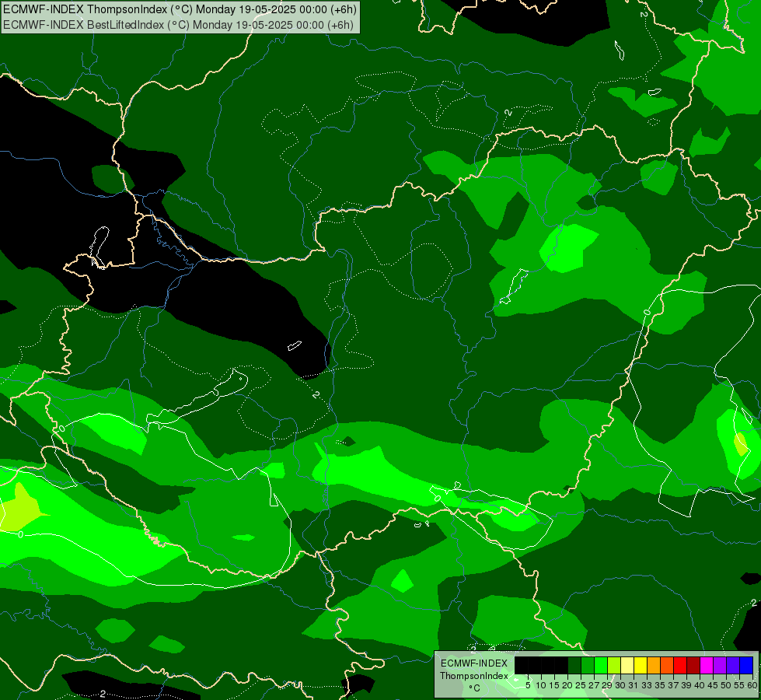Screen dimensions: 761x700
Task: Click legend tick value 5
Action: pos(528,685)
